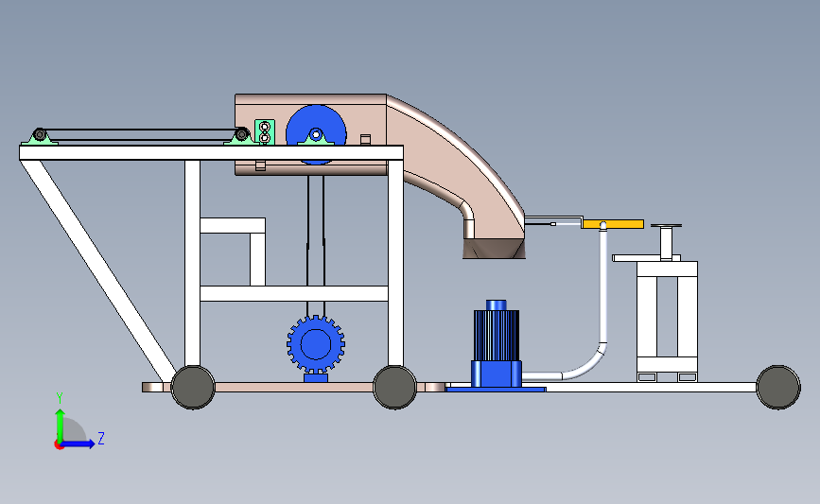Click the green Y axis arrow of the triad
The image size is (820, 504).
pyautogui.click(x=60, y=425)
